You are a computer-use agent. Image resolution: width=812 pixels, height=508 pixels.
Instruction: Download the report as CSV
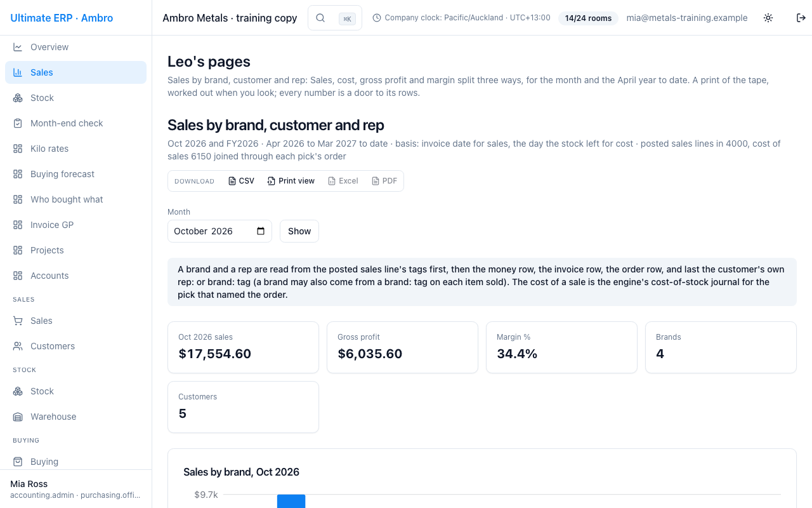(241, 181)
